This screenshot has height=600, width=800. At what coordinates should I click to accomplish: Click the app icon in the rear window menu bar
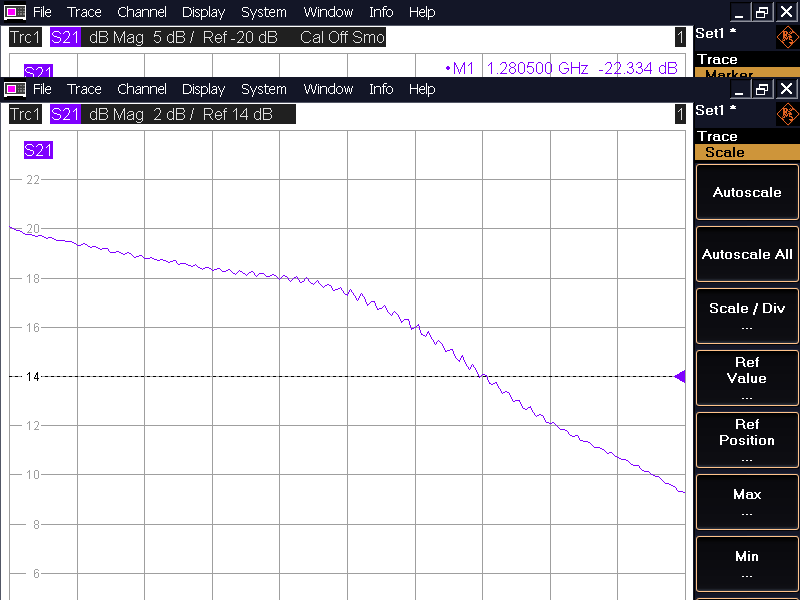click(x=15, y=12)
